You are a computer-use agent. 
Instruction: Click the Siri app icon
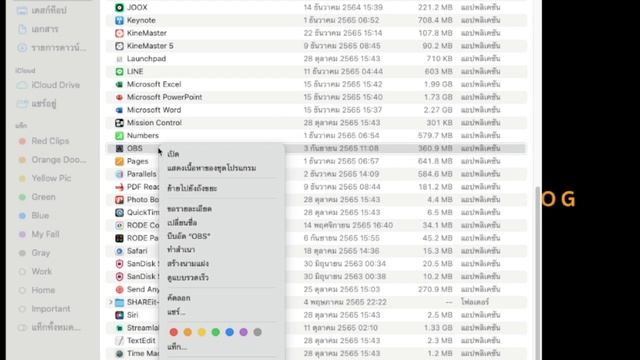(x=119, y=315)
